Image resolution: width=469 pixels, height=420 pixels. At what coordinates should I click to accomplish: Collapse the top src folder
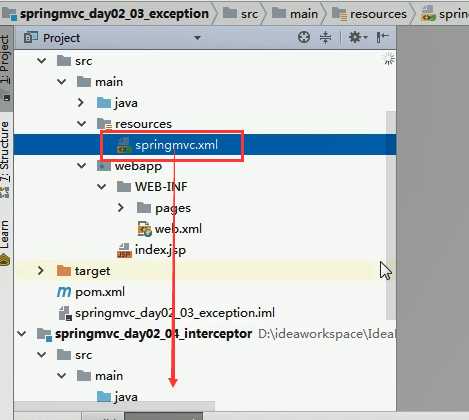click(42, 61)
